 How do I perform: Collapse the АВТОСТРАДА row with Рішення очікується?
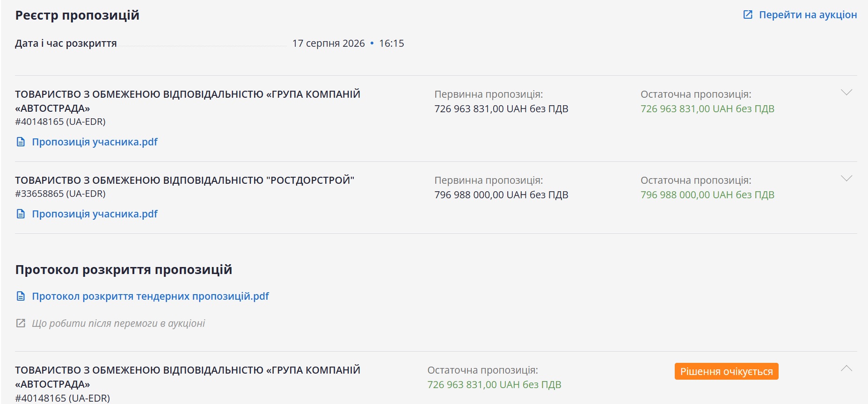(846, 368)
